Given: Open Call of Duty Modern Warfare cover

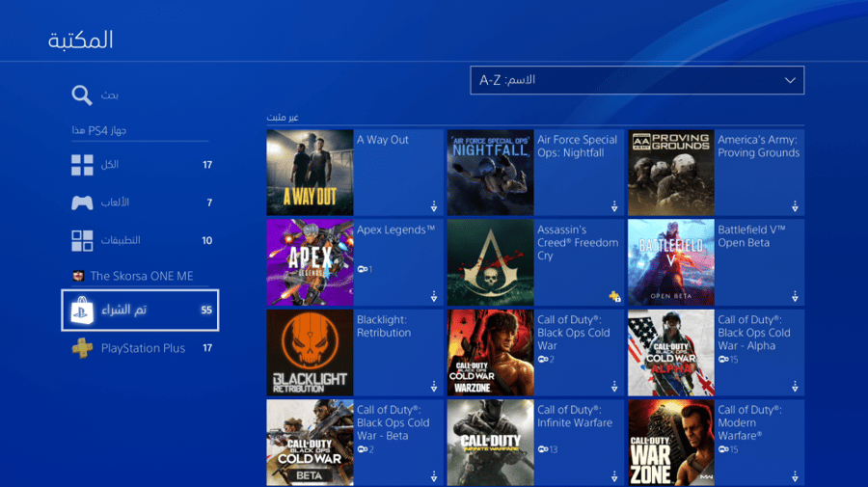Looking at the screenshot, I should 671,443.
